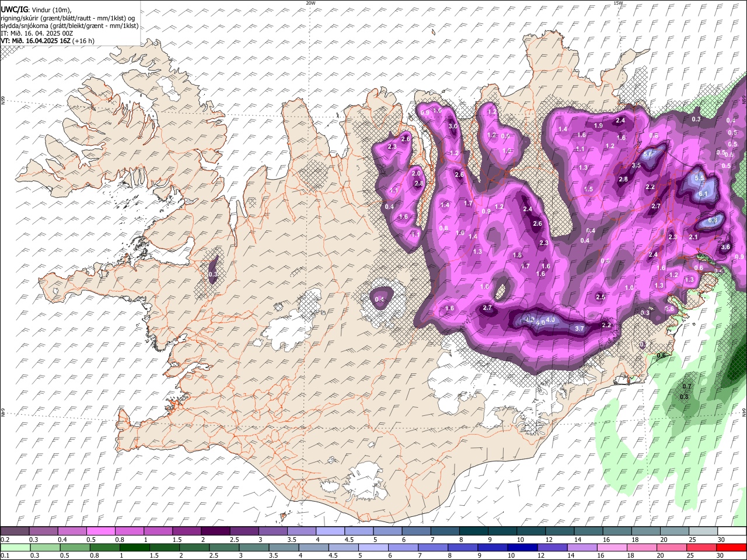Image resolution: width=747 pixels, height=560 pixels.
Task: Click the 'IT: Mið. 16. 04. 2025 00Z' initial time line
Action: pyautogui.click(x=37, y=33)
